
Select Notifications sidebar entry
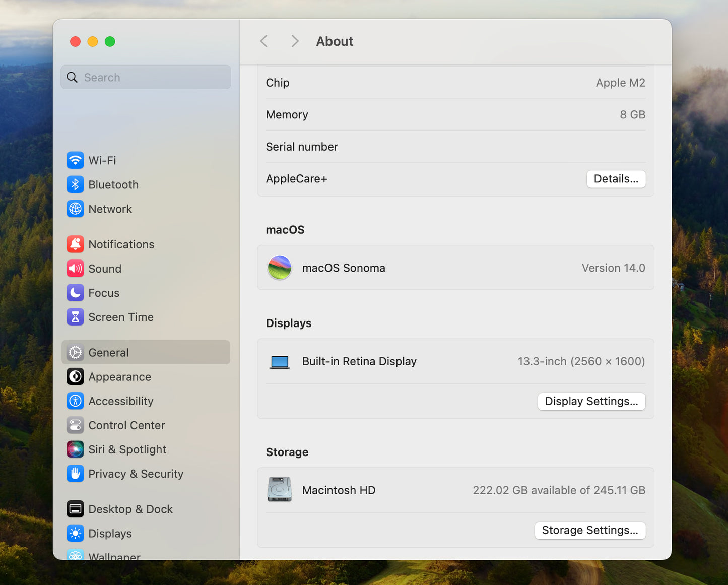(x=121, y=244)
